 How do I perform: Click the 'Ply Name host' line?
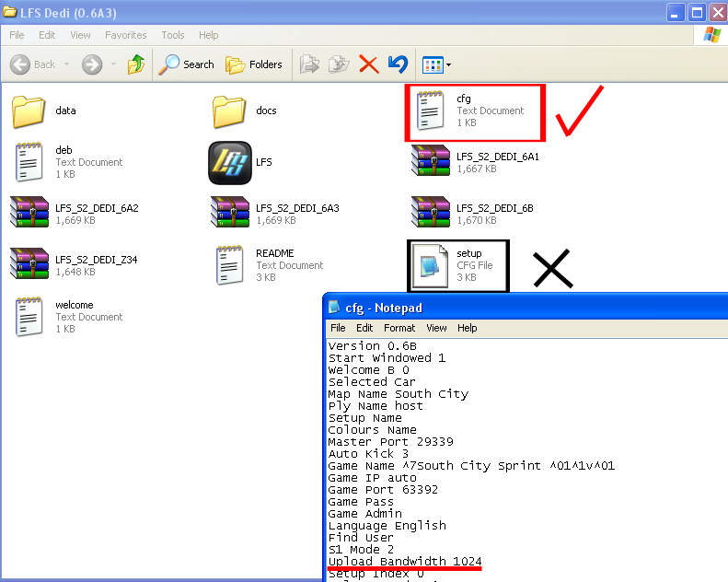pyautogui.click(x=376, y=406)
